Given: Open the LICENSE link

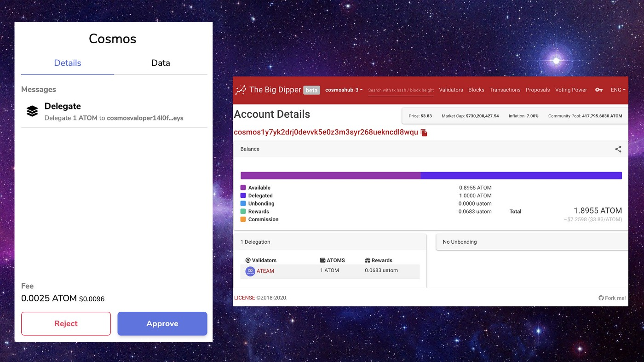Looking at the screenshot, I should [244, 298].
